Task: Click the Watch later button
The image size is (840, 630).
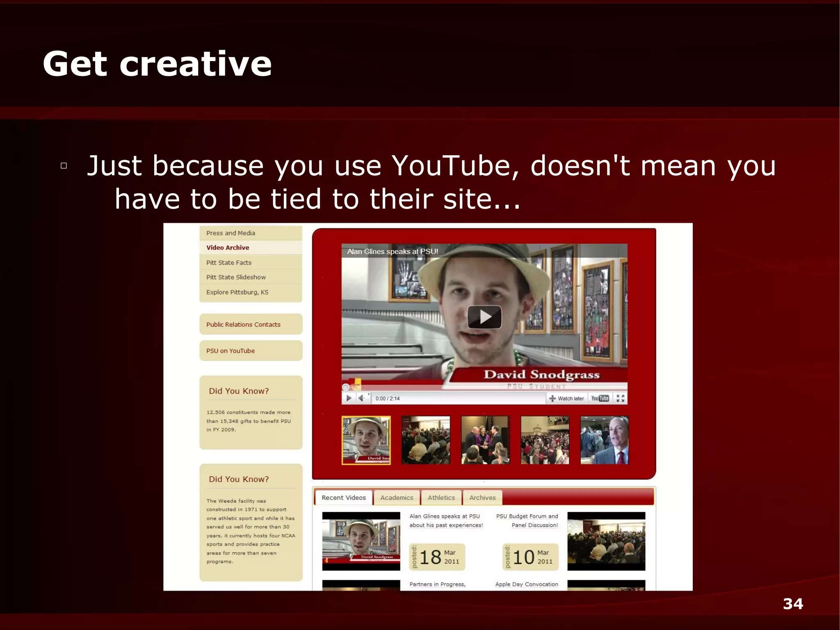Action: [x=566, y=399]
